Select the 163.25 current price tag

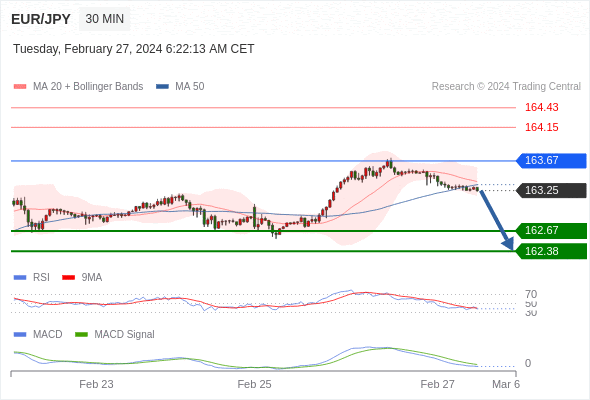(551, 190)
